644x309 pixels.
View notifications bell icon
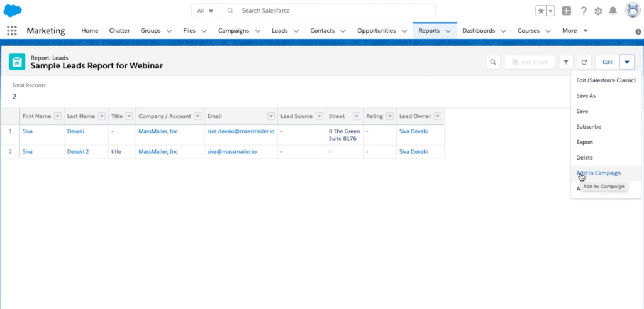click(x=613, y=11)
